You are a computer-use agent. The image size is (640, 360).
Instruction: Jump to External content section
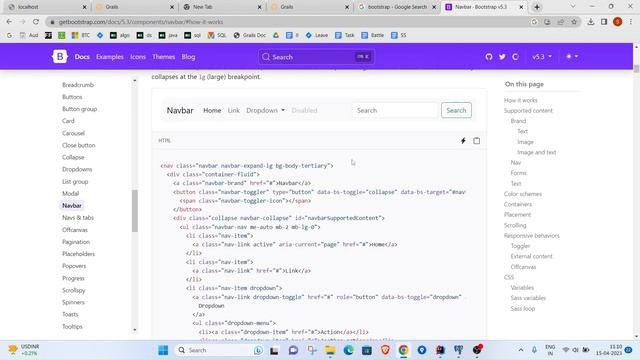(531, 256)
